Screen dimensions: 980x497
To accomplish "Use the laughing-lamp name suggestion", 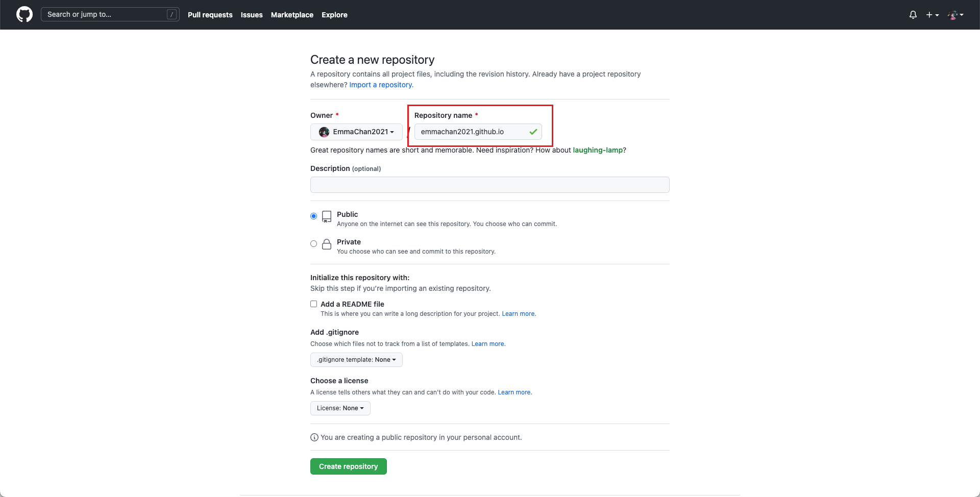I will (598, 150).
